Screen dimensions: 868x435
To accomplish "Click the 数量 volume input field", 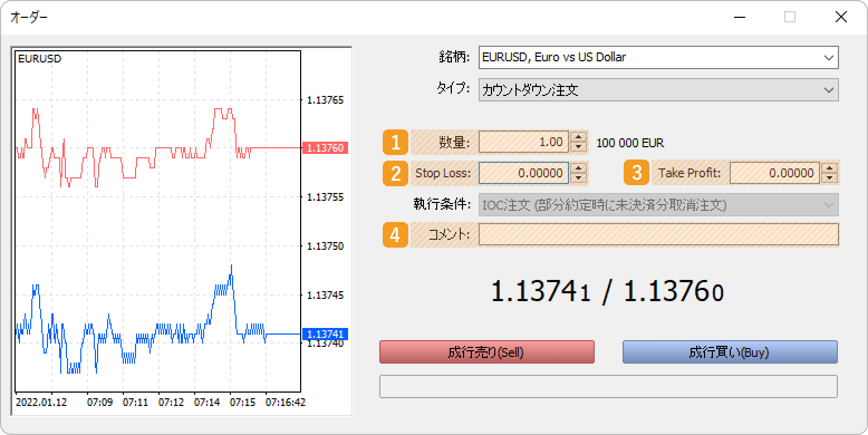I will (523, 142).
